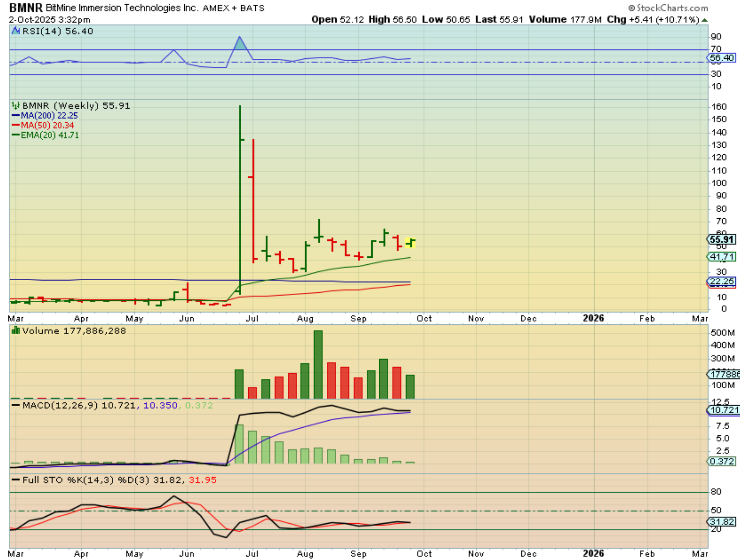This screenshot has height=560, width=740.
Task: Click the yellow-highlighted latest weekly price bar
Action: click(x=410, y=243)
